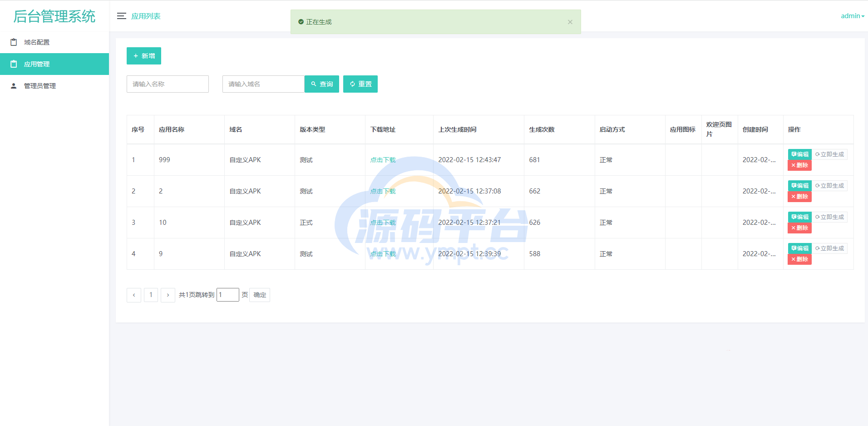Delete the app named 2

pos(799,197)
